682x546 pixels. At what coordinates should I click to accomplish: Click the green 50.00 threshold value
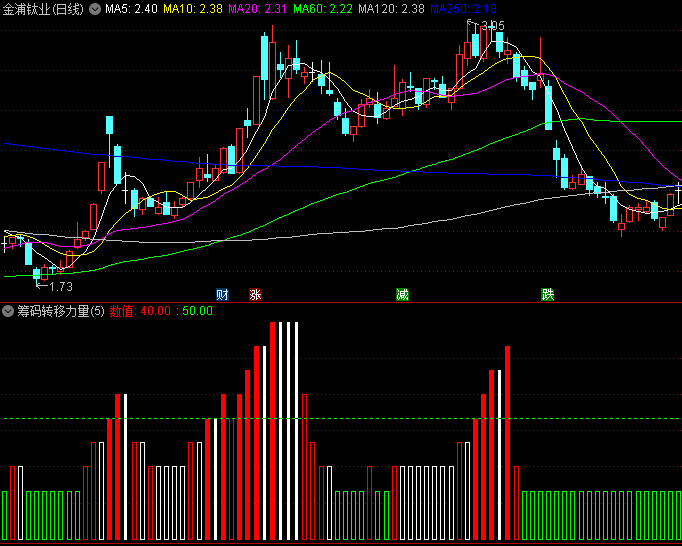197,311
